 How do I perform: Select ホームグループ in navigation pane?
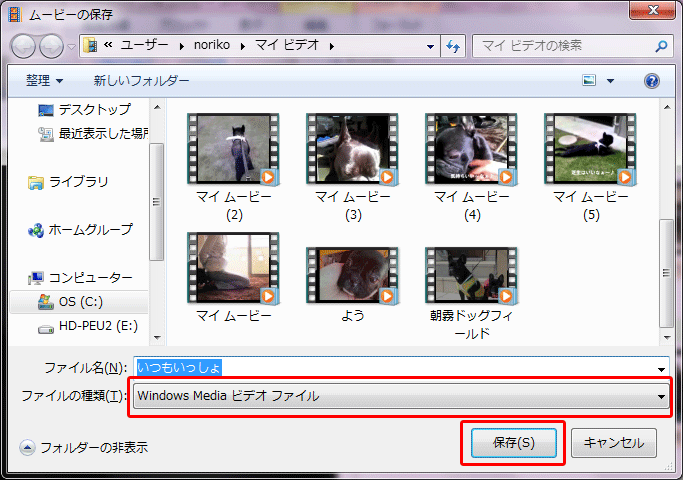(x=90, y=230)
